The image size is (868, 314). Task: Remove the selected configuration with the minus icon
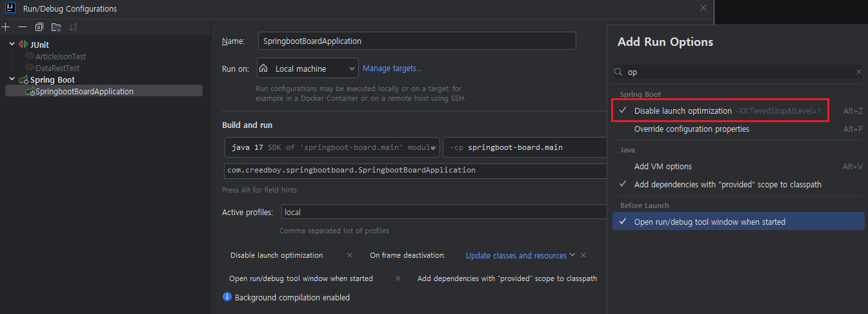[23, 27]
